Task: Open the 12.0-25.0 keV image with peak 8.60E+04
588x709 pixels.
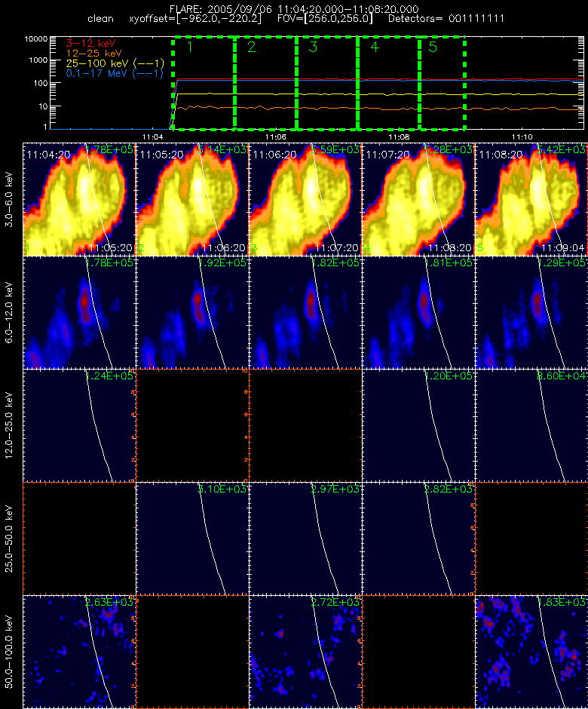Action: pos(531,425)
